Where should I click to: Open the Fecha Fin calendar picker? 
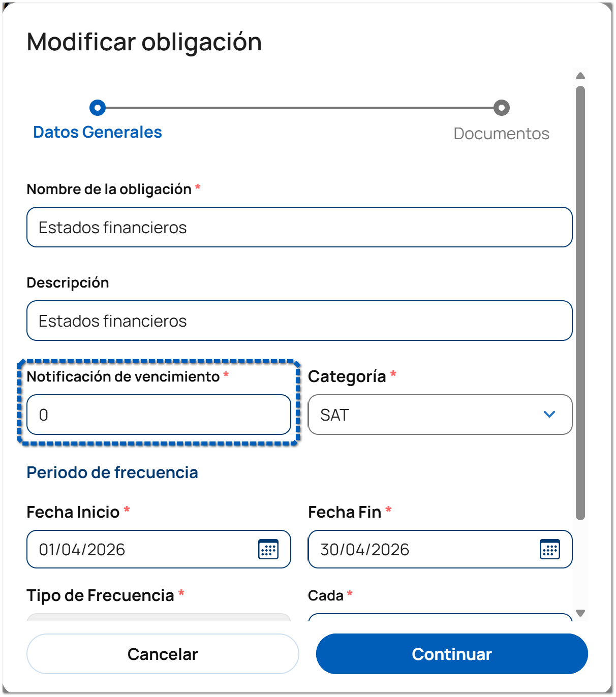549,549
